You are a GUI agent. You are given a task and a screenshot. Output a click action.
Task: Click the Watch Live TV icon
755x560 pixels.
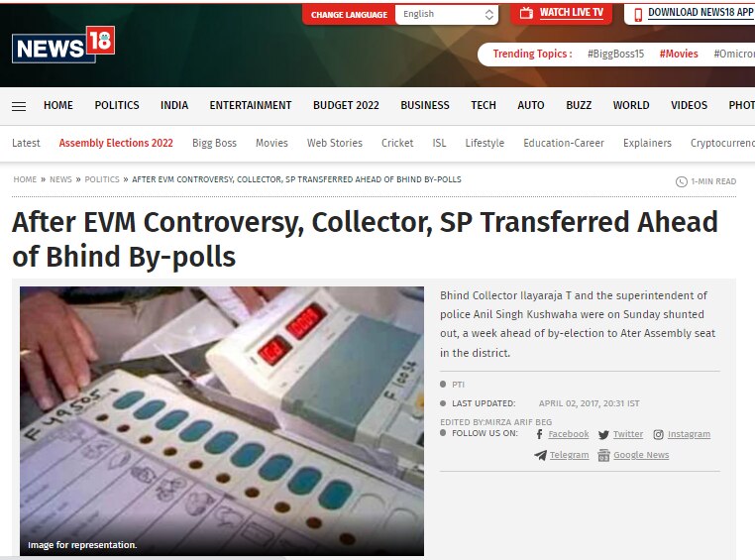[526, 13]
